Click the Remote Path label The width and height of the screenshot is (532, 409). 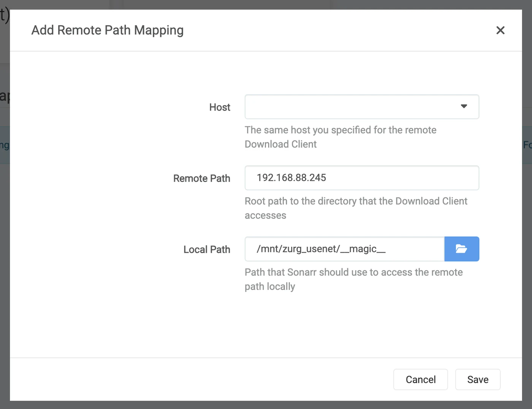[202, 178]
